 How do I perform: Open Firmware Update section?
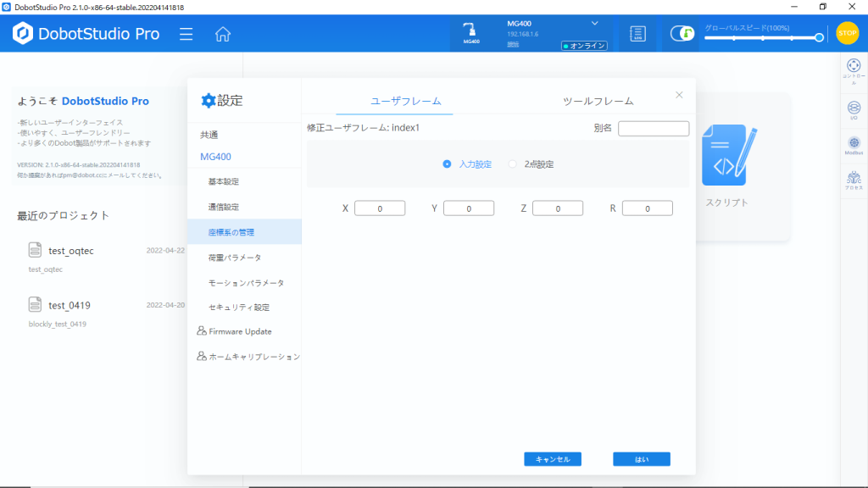(x=240, y=332)
